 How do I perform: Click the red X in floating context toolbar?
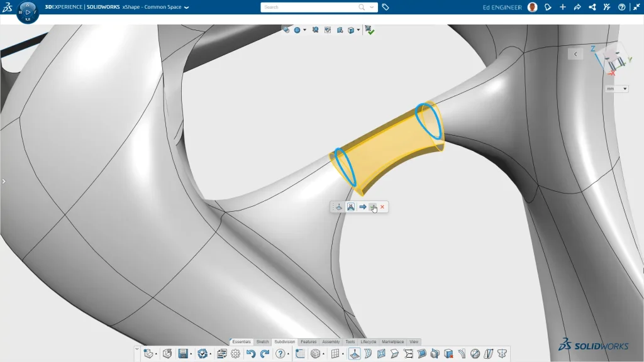pyautogui.click(x=382, y=207)
